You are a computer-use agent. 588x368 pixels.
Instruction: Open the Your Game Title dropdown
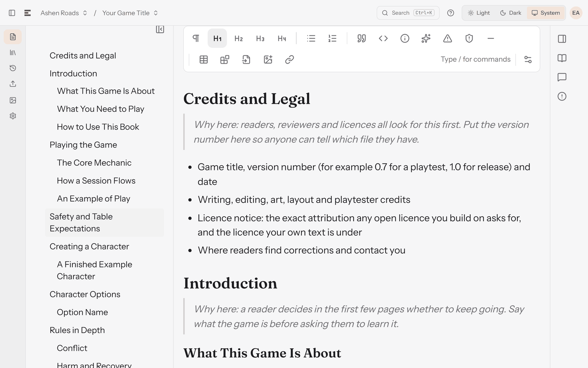pyautogui.click(x=130, y=13)
